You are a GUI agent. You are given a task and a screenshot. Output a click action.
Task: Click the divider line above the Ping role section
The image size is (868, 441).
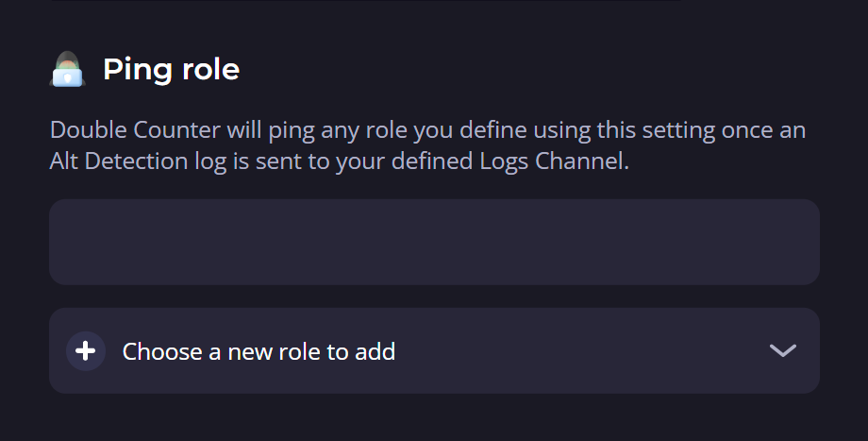tap(364, 1)
